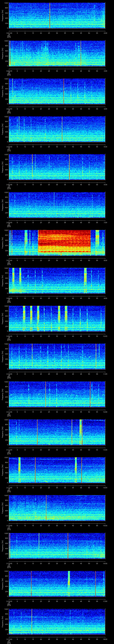The width and height of the screenshot is (114, 644).
Task: Click 'Frequency (Hz)' axis label of the 2:01:00 panel
Action: tap(3, 16)
